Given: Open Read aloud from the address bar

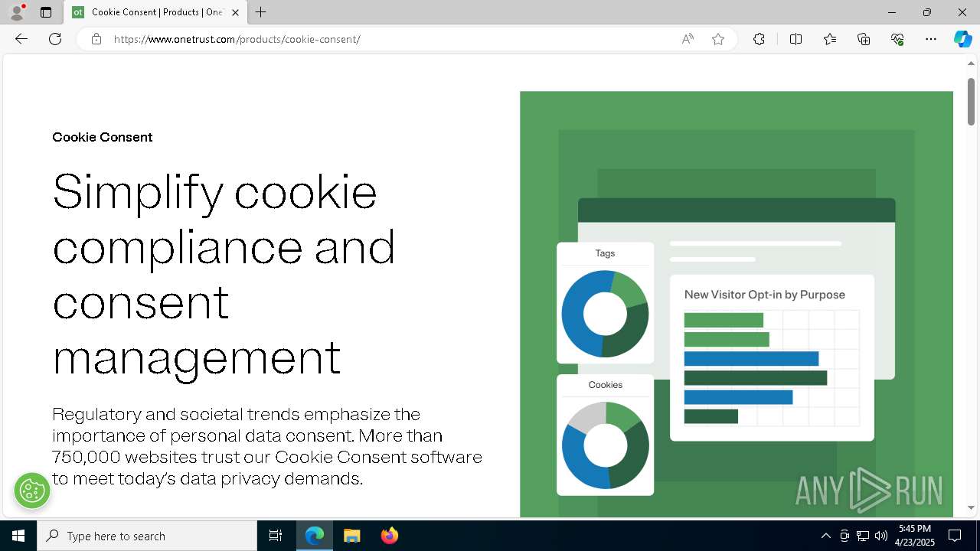Looking at the screenshot, I should pos(688,39).
